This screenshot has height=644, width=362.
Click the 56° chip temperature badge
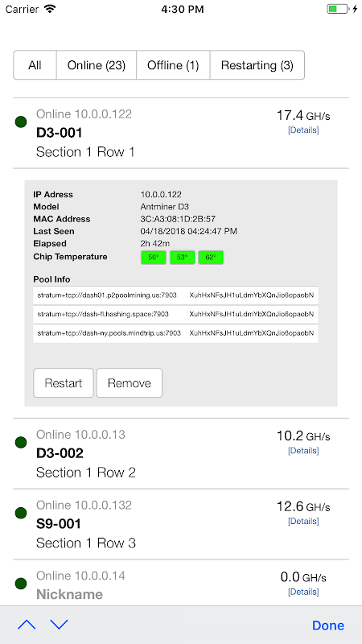coord(154,258)
